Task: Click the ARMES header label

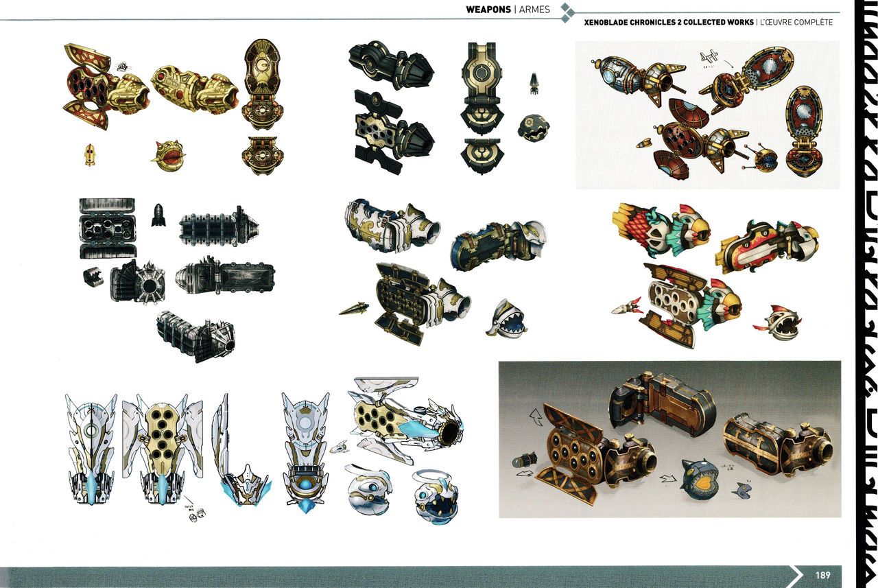Action: [534, 10]
